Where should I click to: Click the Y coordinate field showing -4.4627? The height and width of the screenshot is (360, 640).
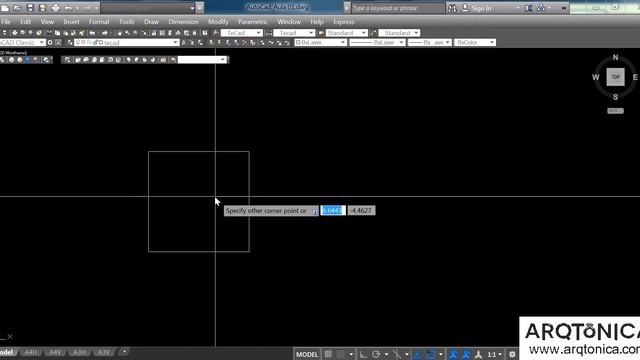pyautogui.click(x=361, y=211)
